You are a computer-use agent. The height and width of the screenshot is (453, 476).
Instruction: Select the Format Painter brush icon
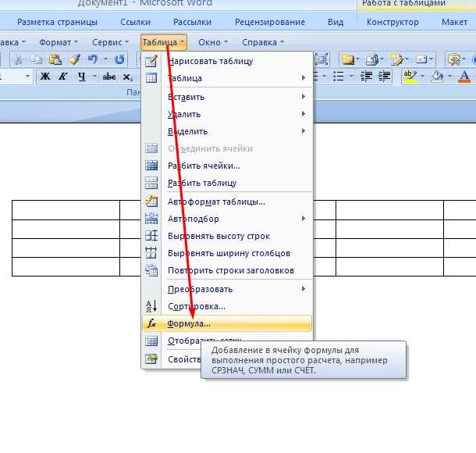(74, 59)
